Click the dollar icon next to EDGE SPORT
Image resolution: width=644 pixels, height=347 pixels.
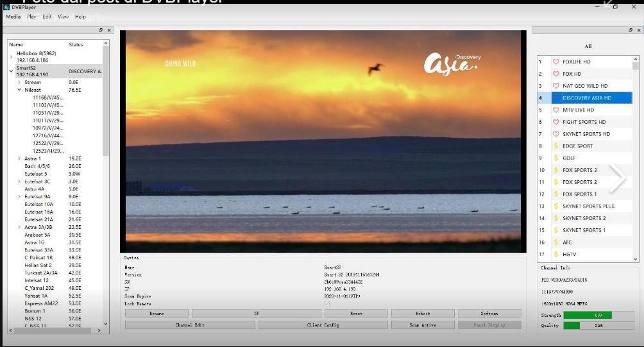pyautogui.click(x=555, y=146)
